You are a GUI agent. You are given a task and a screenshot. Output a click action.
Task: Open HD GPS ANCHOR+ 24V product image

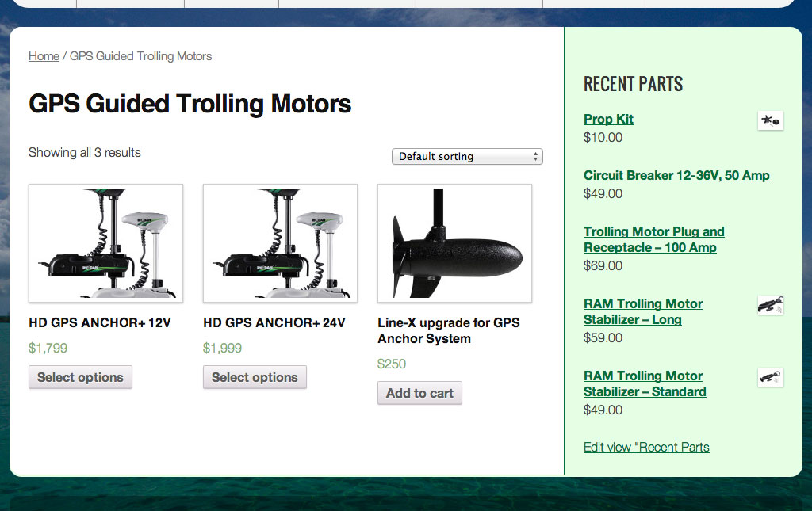click(x=280, y=243)
